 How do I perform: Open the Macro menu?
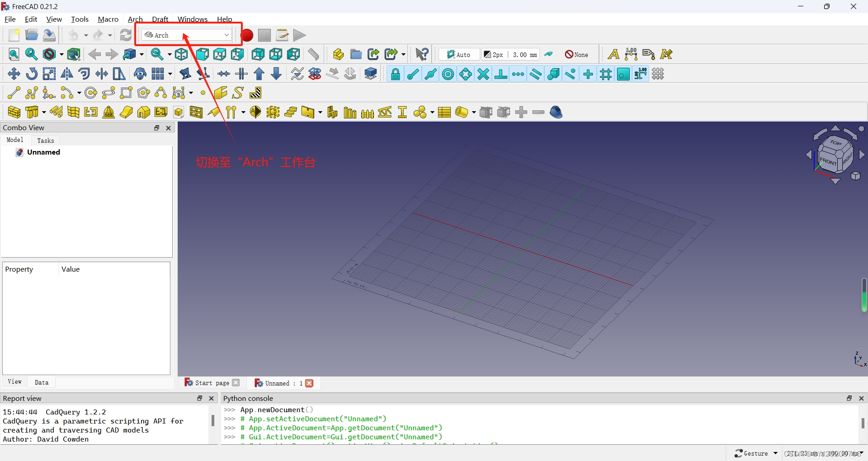tap(108, 19)
